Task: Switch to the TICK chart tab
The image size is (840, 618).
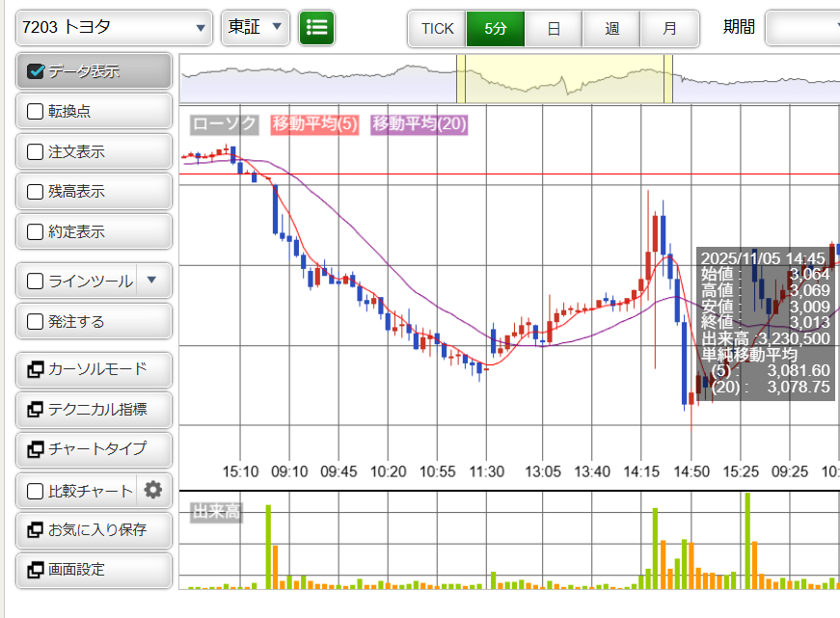Action: [437, 29]
